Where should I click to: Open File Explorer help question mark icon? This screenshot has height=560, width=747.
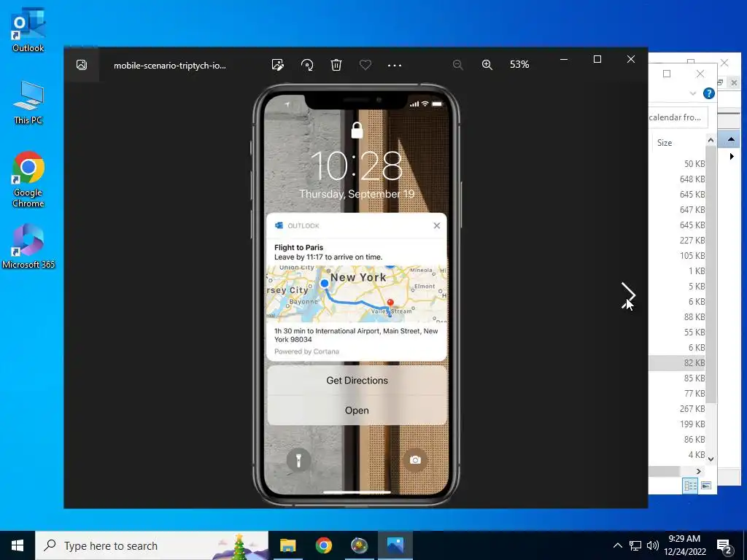coord(709,93)
